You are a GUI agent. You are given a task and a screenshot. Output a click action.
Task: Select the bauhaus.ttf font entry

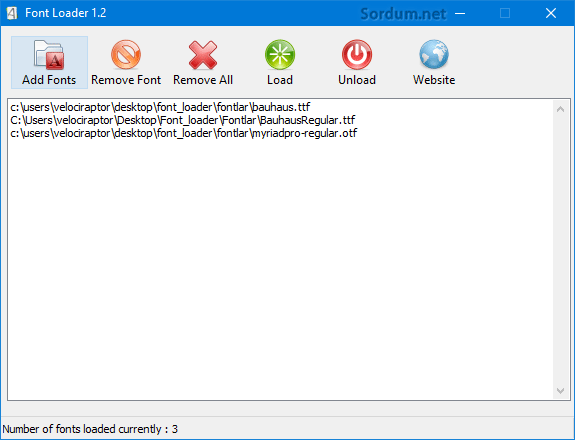[160, 107]
